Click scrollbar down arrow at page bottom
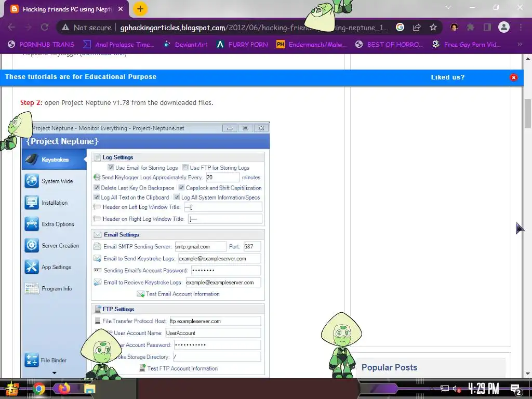Screen dimensions: 532x399 pos(528,374)
